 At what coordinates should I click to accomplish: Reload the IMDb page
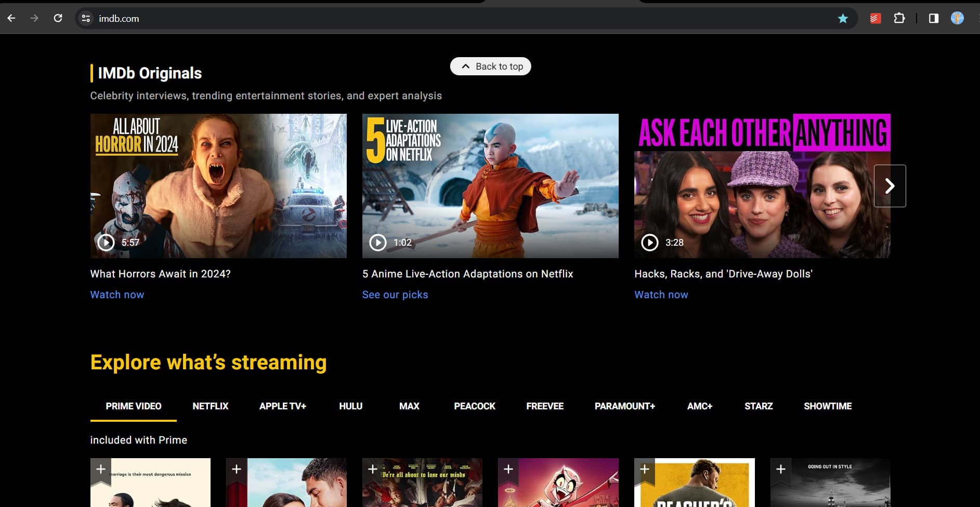point(58,18)
